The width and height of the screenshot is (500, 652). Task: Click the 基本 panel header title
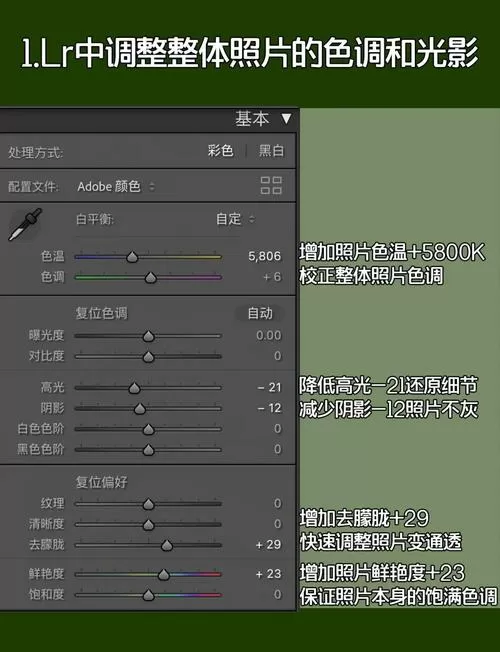(x=252, y=119)
